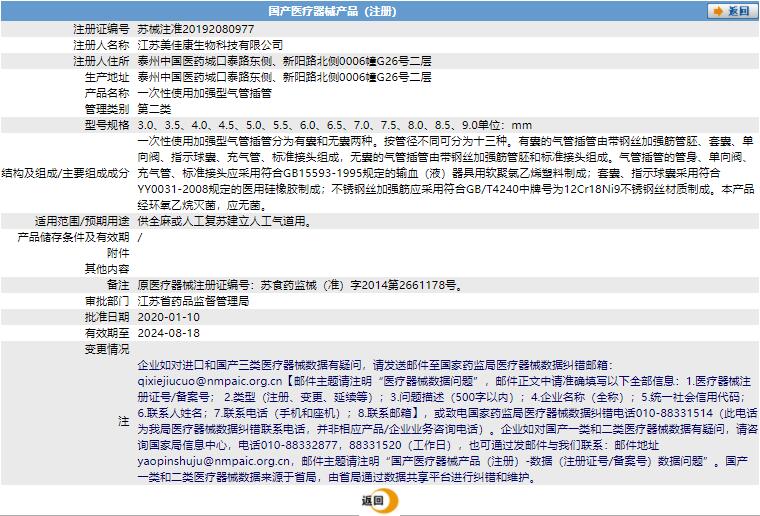
Task: Select company name 江苏美佳康生物科技有限公司
Action: tap(210, 45)
